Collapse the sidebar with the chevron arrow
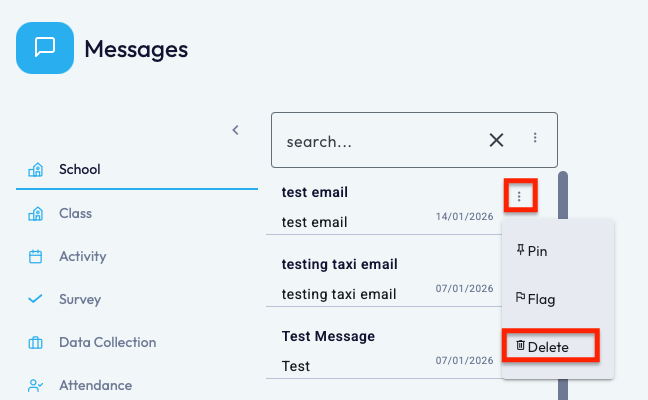Screen dimensions: 648x400 coord(236,130)
